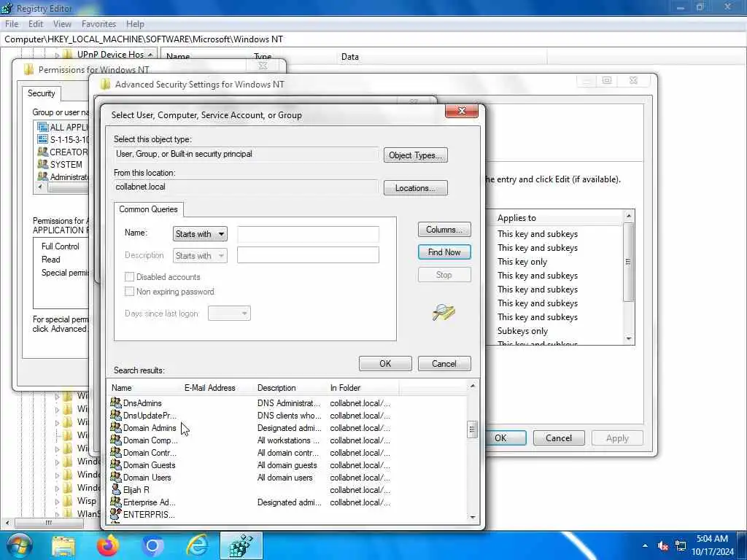Show hidden tray icons arrow
This screenshot has width=747, height=560.
645,545
